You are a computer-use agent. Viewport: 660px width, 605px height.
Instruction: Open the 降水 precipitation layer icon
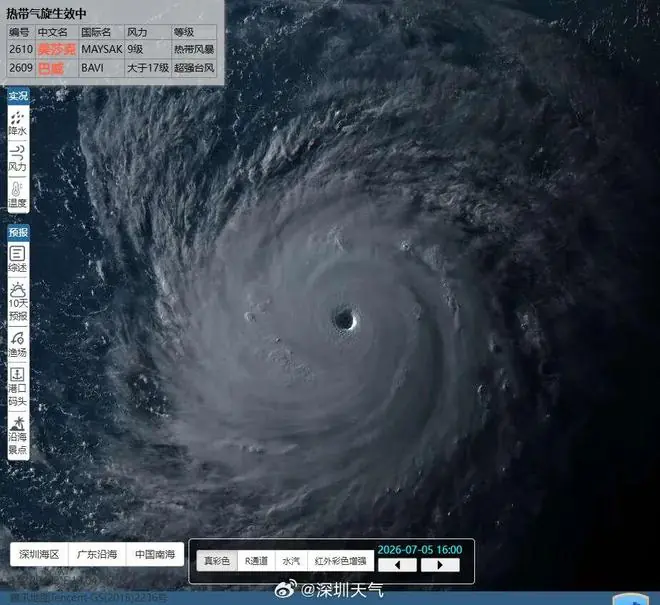click(18, 123)
